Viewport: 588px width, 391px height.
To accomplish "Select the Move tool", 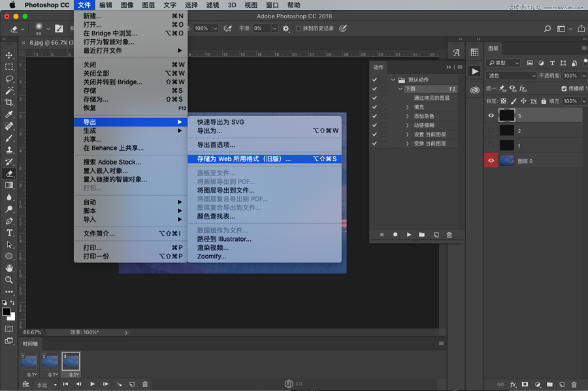I will click(9, 55).
